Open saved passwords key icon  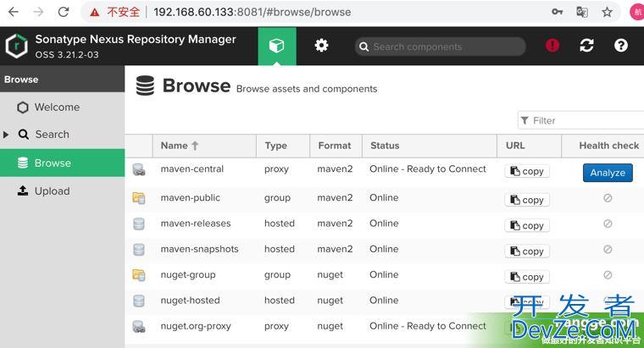coord(557,12)
